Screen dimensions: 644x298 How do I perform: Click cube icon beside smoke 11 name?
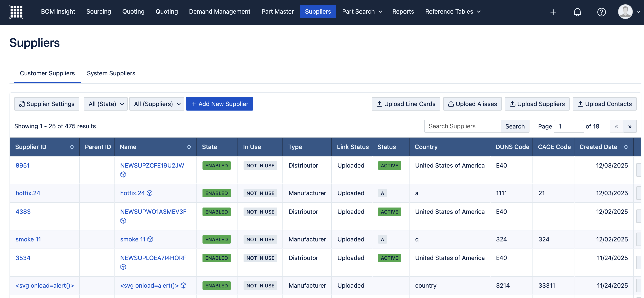pos(150,239)
